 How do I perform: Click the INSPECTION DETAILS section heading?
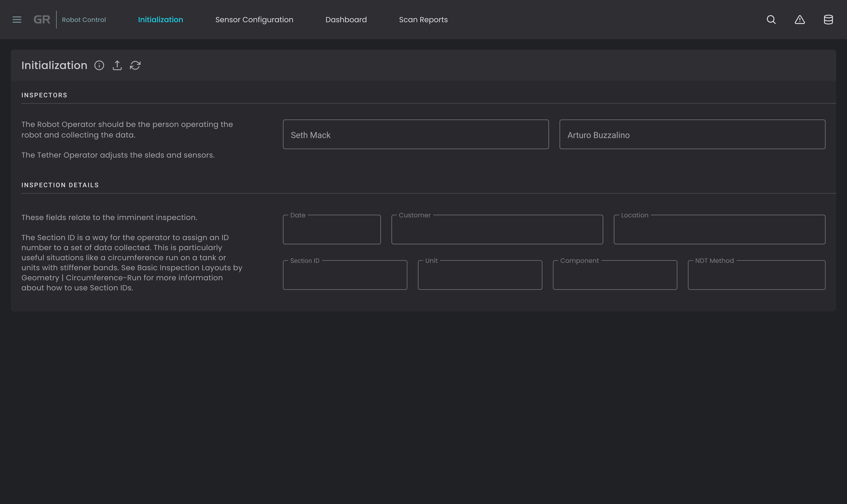60,185
